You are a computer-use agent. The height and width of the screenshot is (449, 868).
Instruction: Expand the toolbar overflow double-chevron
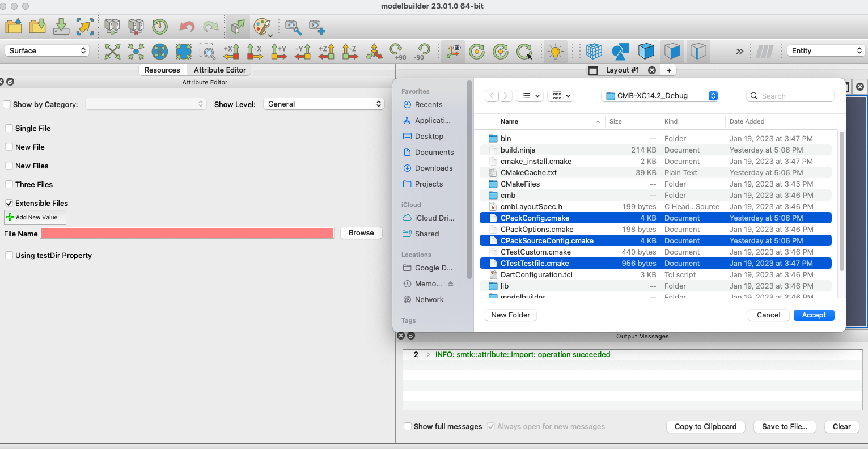pos(739,51)
